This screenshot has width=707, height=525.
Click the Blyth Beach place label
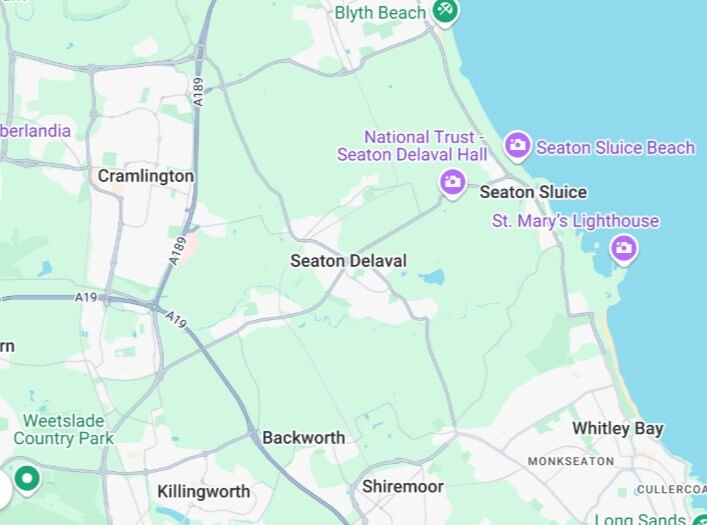381,12
